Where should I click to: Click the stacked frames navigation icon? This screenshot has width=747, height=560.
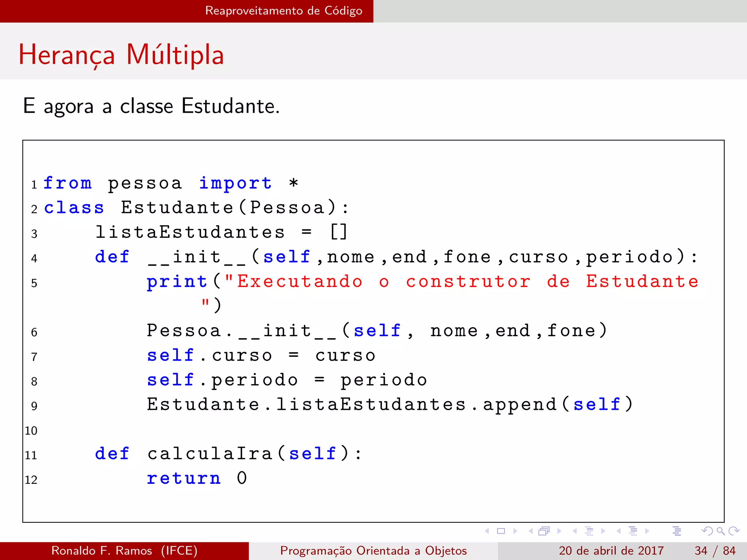(544, 531)
